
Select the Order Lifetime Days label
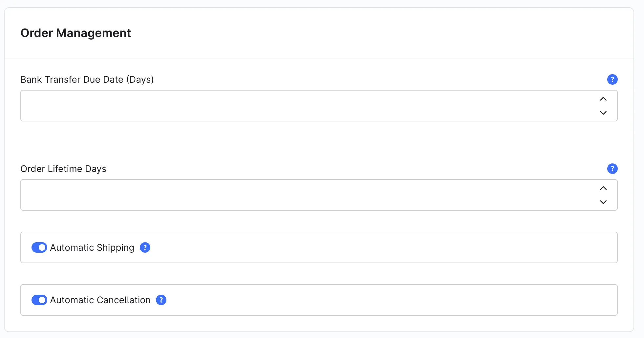63,169
